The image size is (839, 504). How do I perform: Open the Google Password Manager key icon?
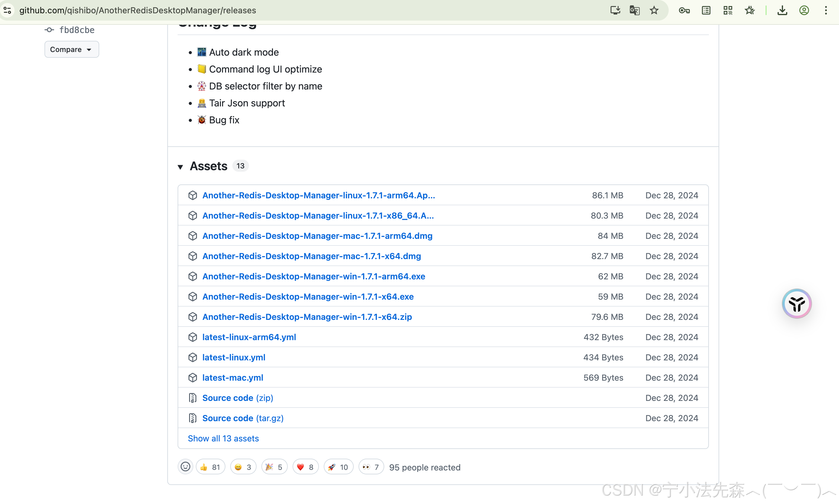tap(684, 10)
